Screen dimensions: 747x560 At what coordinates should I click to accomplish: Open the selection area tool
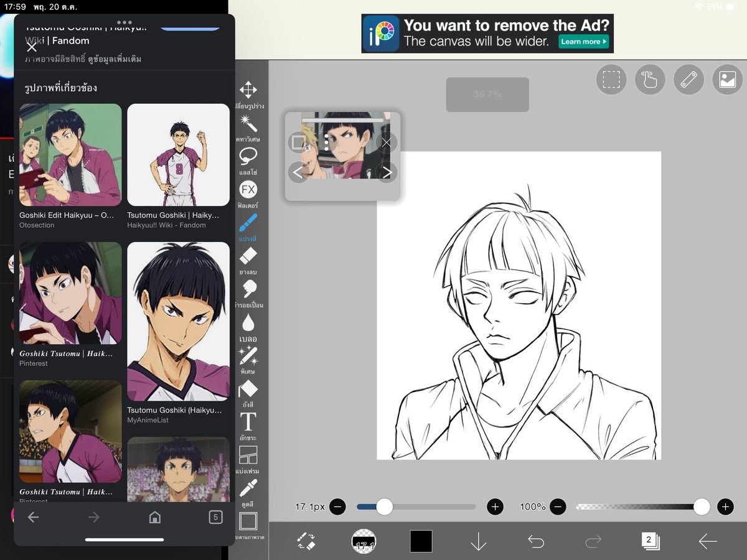coord(611,80)
